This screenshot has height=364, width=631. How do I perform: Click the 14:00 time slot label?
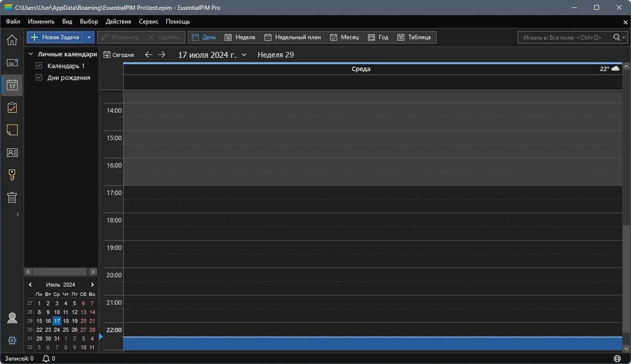pyautogui.click(x=114, y=111)
